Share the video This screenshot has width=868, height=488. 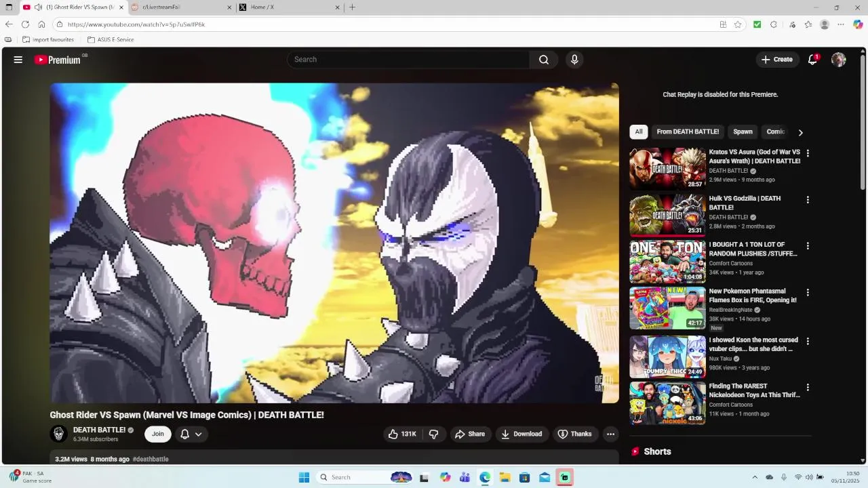click(x=470, y=434)
